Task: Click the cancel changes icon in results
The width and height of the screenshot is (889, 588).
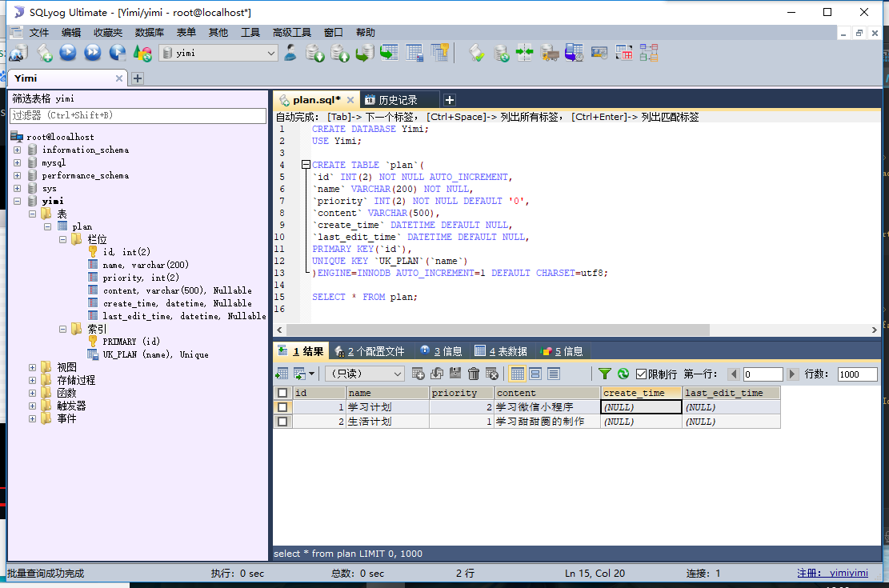Action: tap(492, 374)
